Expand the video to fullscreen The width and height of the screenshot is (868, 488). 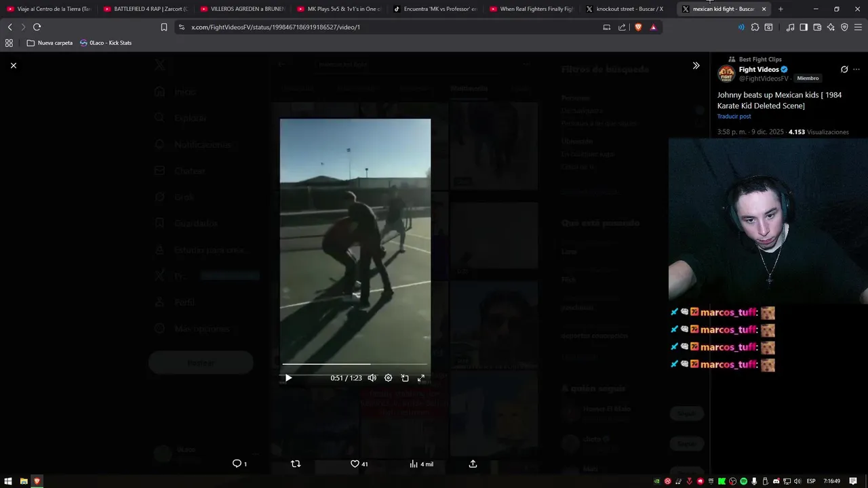point(421,378)
